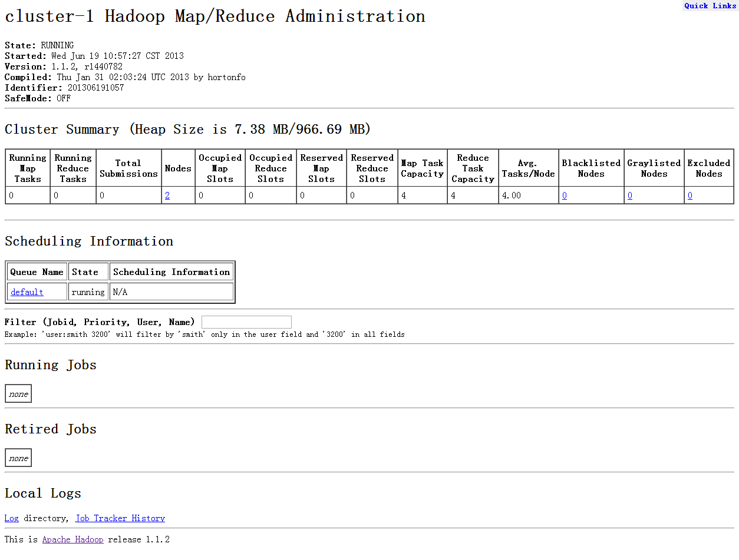Follow the Apache Hadoop link
739x560 pixels.
(73, 539)
